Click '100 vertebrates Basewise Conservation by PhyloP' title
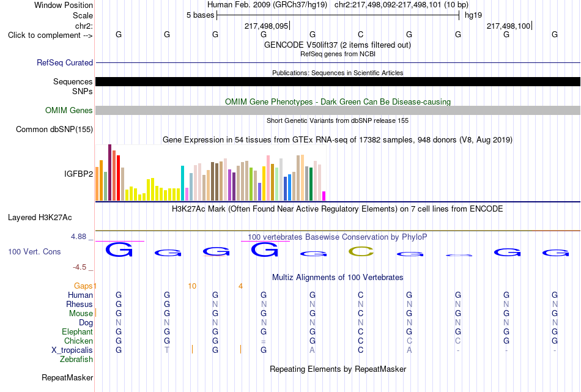The height and width of the screenshot is (392, 581). tap(337, 237)
